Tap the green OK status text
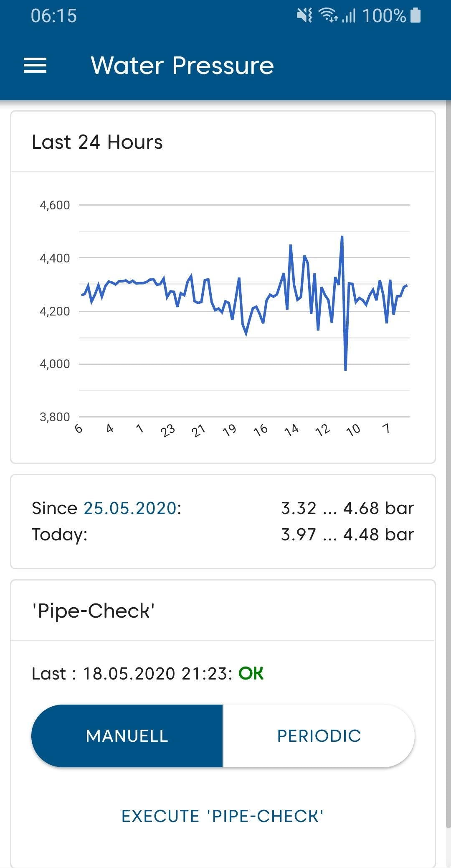Screen dimensions: 451x868 tap(251, 674)
